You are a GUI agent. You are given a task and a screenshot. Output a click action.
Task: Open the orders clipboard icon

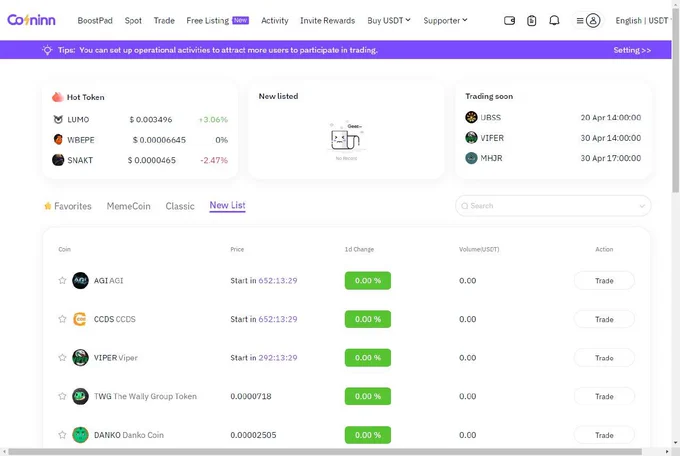pos(532,20)
